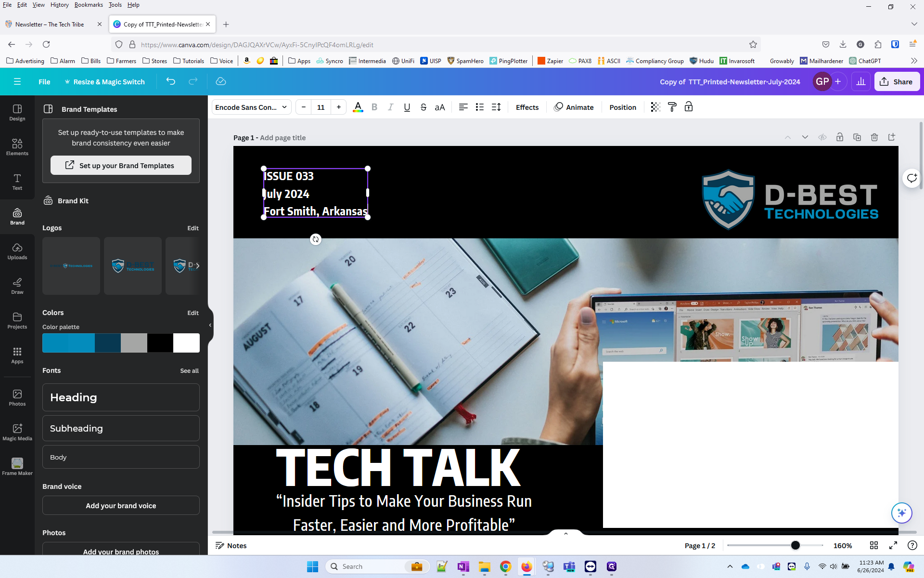This screenshot has height=578, width=924.
Task: Open the Text panel
Action: click(17, 182)
